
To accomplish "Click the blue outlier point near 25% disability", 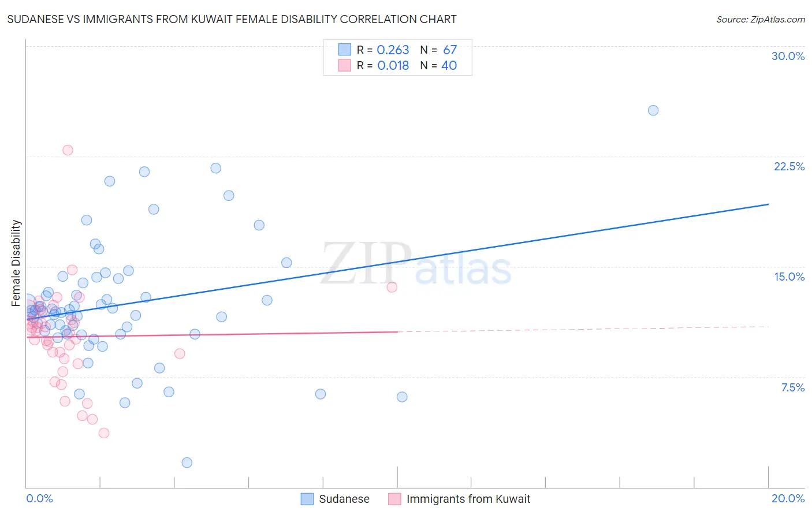I will pos(653,110).
